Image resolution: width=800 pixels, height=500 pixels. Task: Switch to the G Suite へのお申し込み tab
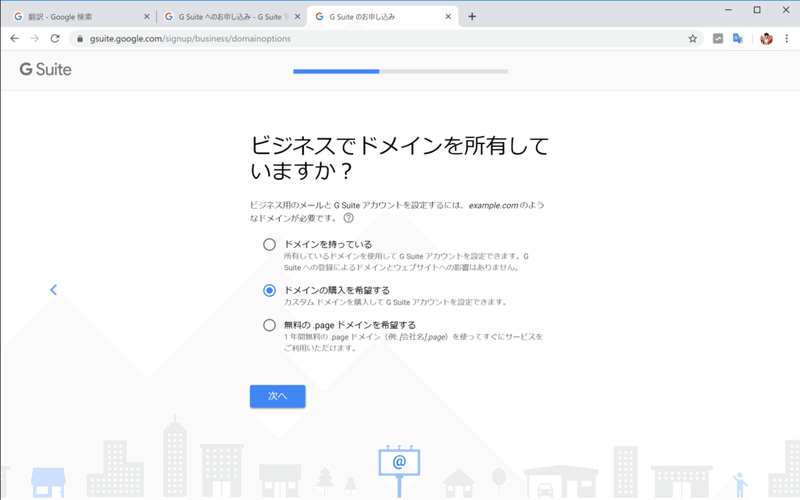pos(231,16)
